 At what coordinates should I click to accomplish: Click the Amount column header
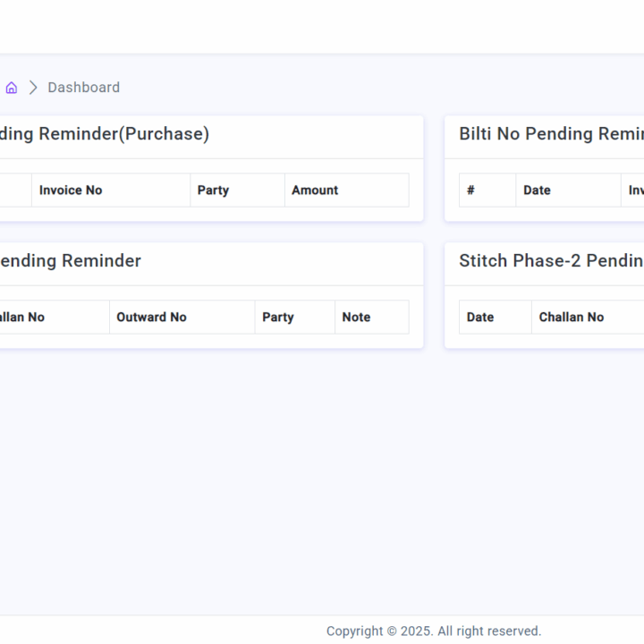pyautogui.click(x=315, y=191)
